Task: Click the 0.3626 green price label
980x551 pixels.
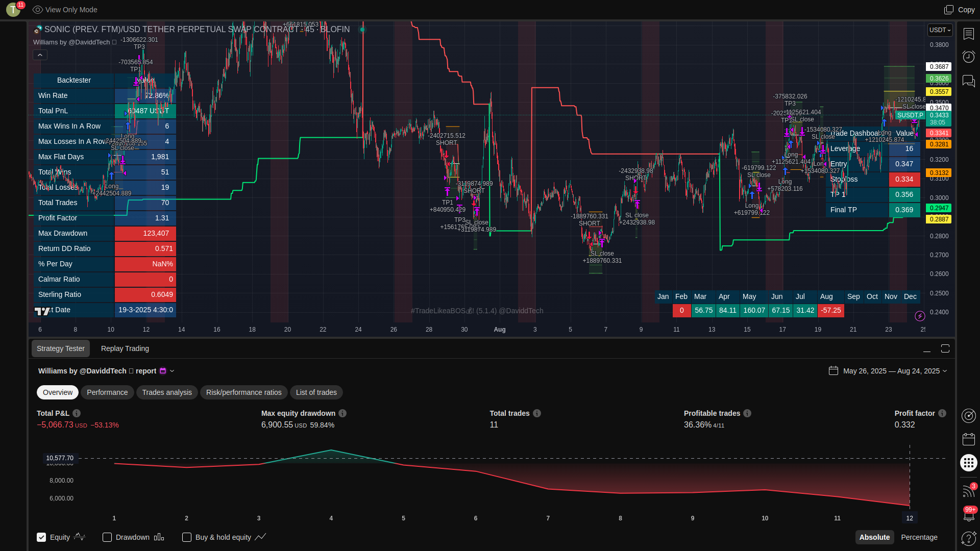Action: (x=939, y=79)
